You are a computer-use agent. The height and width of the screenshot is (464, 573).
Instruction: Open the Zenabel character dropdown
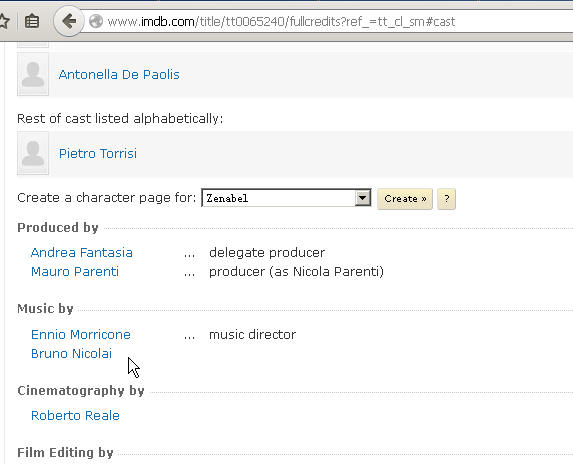click(286, 198)
